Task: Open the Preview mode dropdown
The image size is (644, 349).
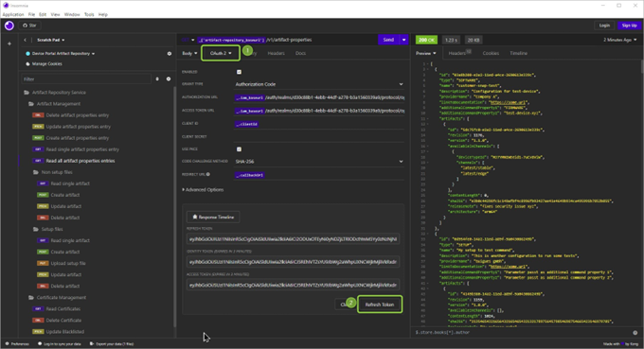Action: click(425, 53)
